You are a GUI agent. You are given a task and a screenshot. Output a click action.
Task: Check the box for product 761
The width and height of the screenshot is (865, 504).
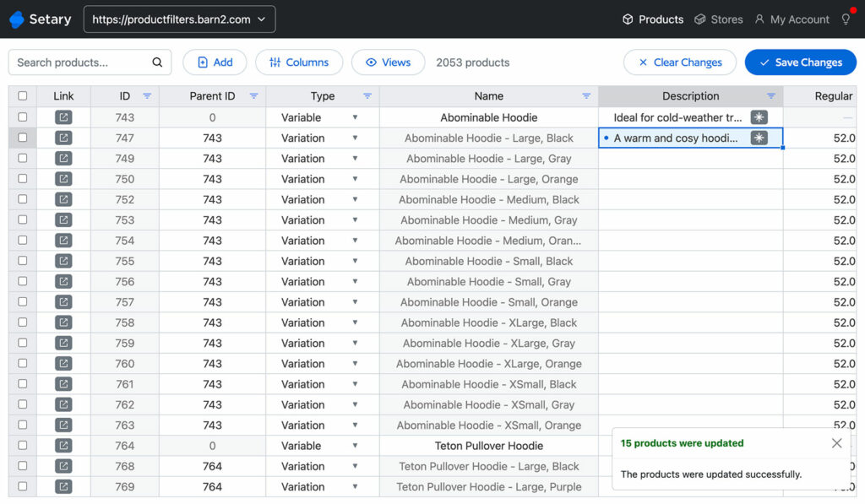tap(23, 384)
